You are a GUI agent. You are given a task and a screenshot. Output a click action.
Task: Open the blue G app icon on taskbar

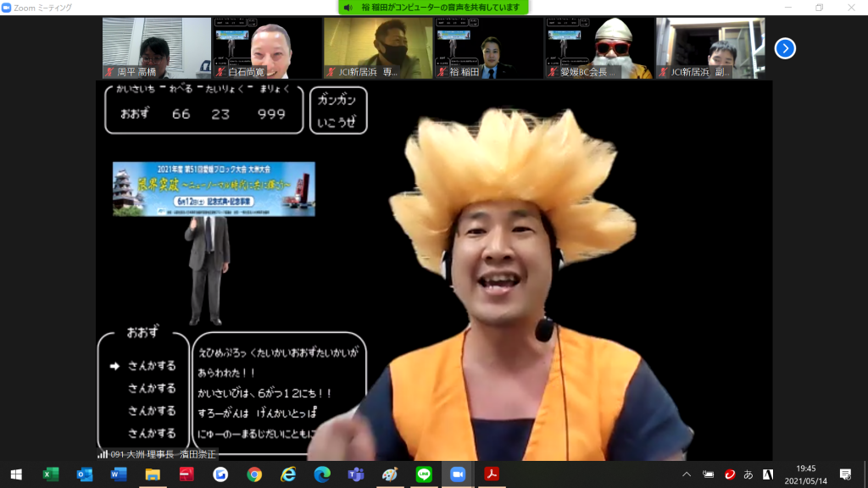click(x=220, y=474)
